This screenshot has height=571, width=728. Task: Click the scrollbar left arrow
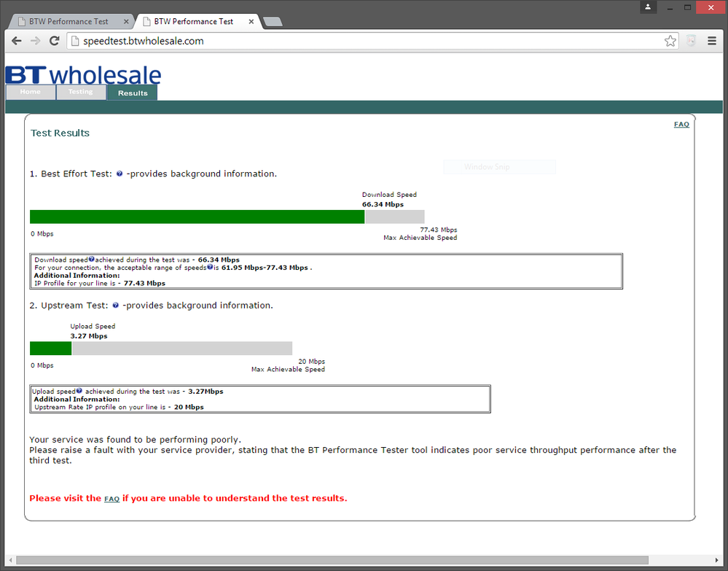tap(10, 560)
